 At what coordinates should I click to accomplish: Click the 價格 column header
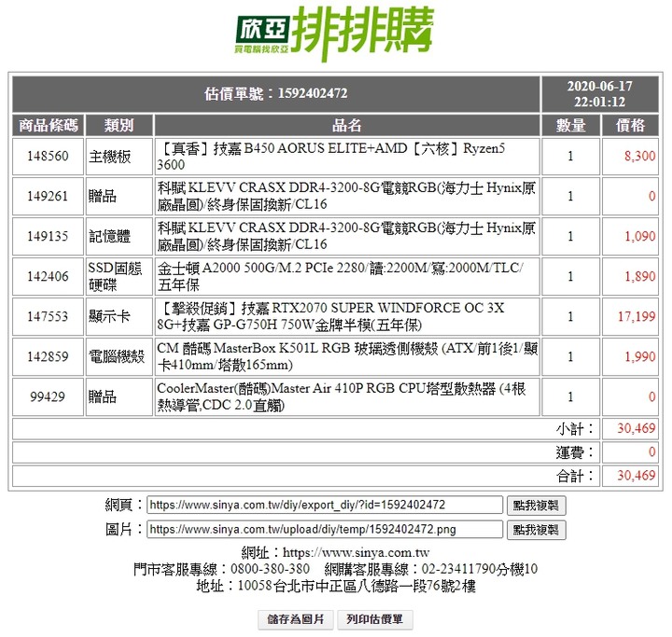(630, 126)
